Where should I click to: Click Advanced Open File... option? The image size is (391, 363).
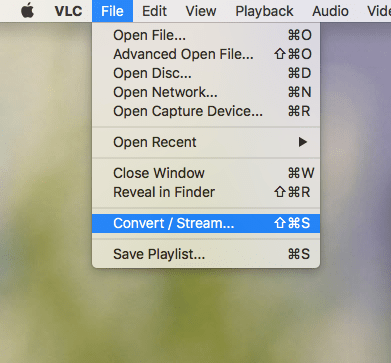[206, 54]
